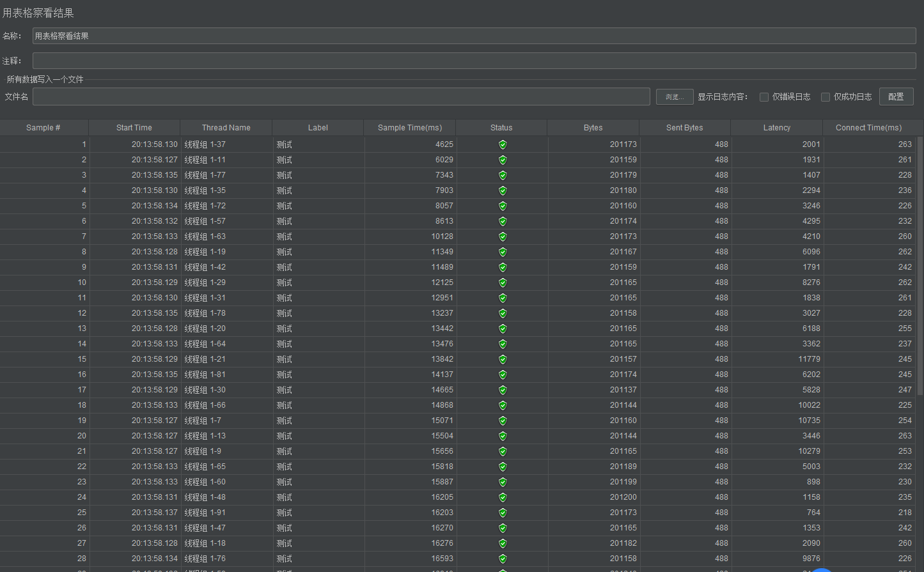The height and width of the screenshot is (572, 924).
Task: Select latency value 11779
Action: pos(810,359)
